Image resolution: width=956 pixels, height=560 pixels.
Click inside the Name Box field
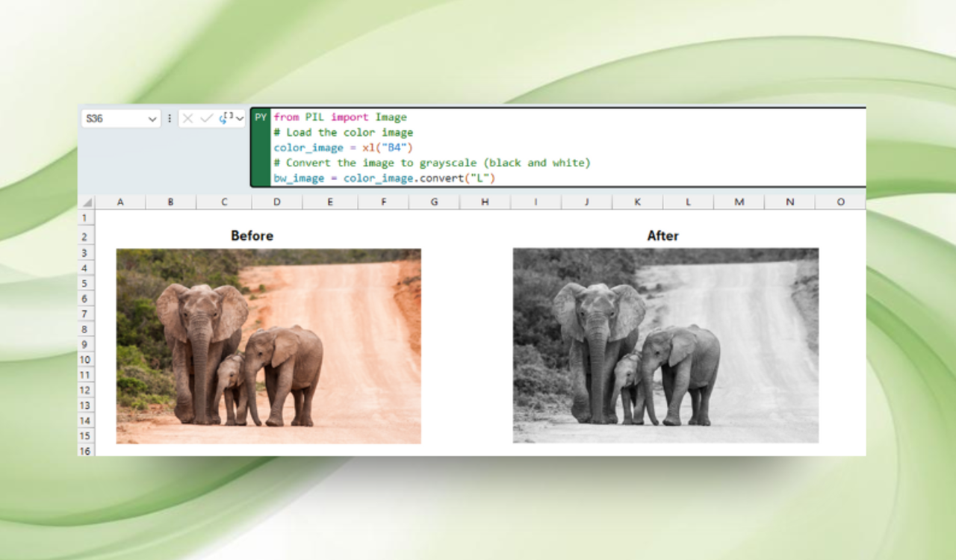(x=112, y=118)
